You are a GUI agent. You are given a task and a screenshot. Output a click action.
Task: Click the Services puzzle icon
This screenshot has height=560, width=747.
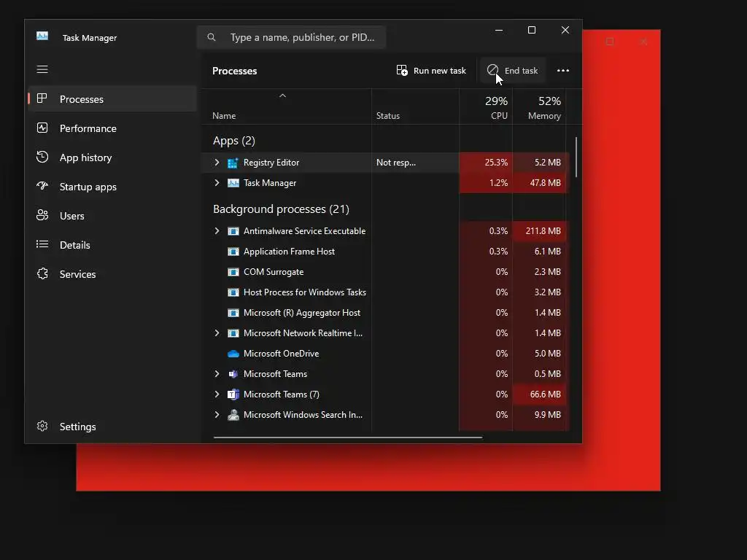point(42,273)
